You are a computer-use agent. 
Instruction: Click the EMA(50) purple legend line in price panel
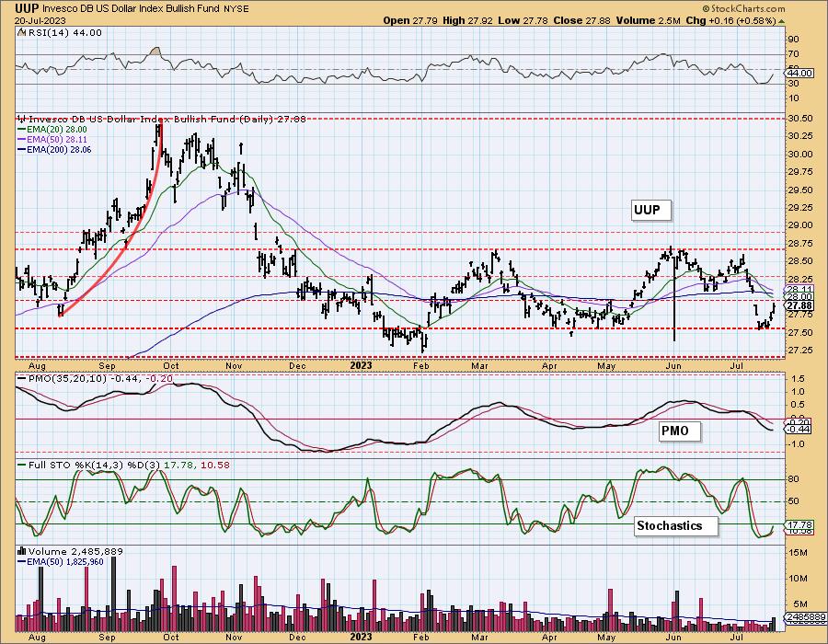tap(22, 139)
